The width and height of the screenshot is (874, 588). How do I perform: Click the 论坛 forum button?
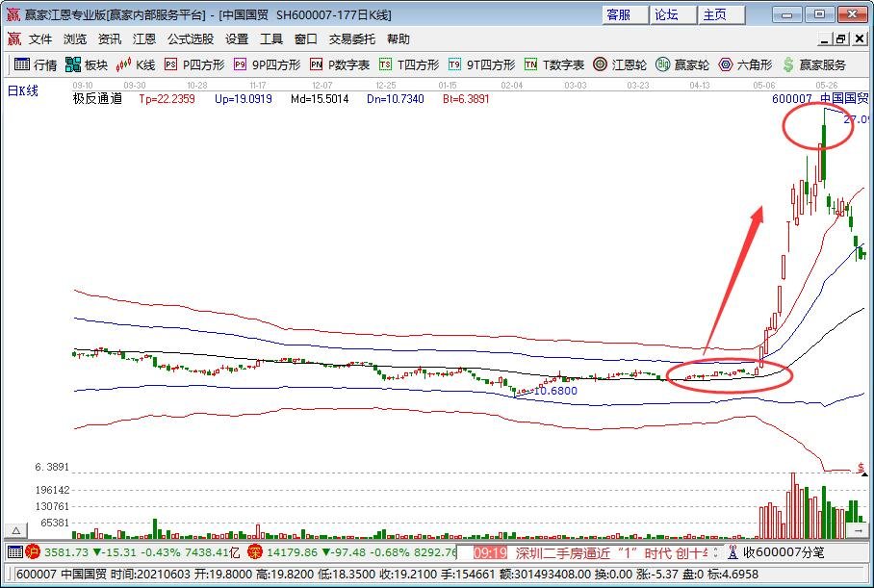click(x=673, y=14)
